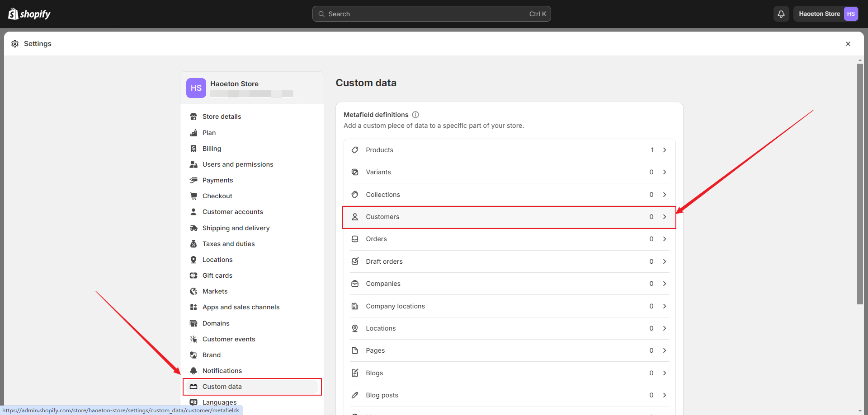Image resolution: width=868 pixels, height=415 pixels.
Task: Click the Brand icon
Action: [x=193, y=355]
